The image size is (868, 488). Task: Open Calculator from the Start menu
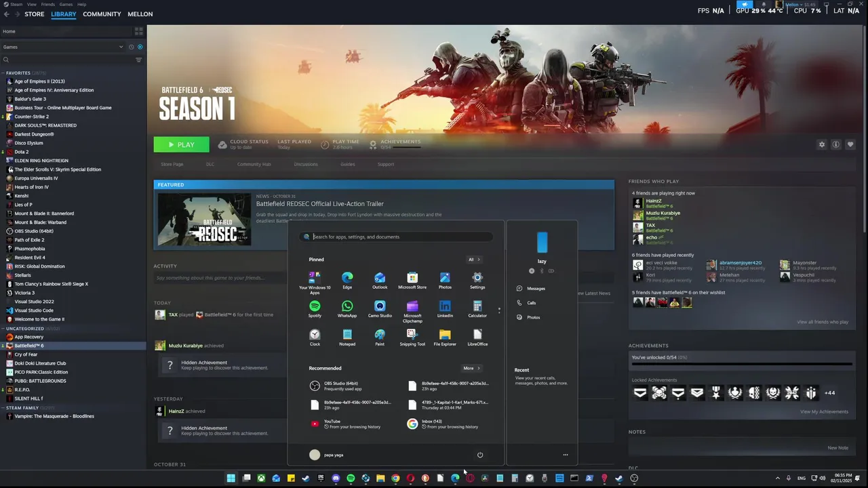point(477,308)
